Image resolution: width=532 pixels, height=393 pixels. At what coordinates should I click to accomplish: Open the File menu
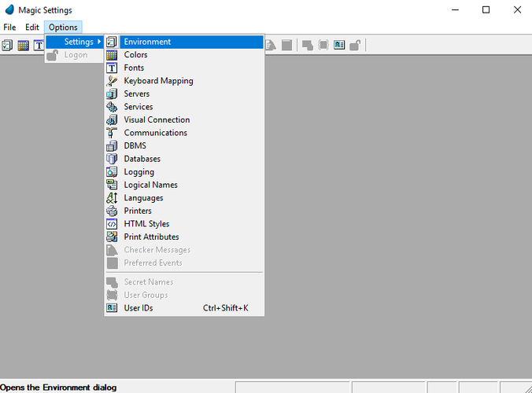[9, 27]
